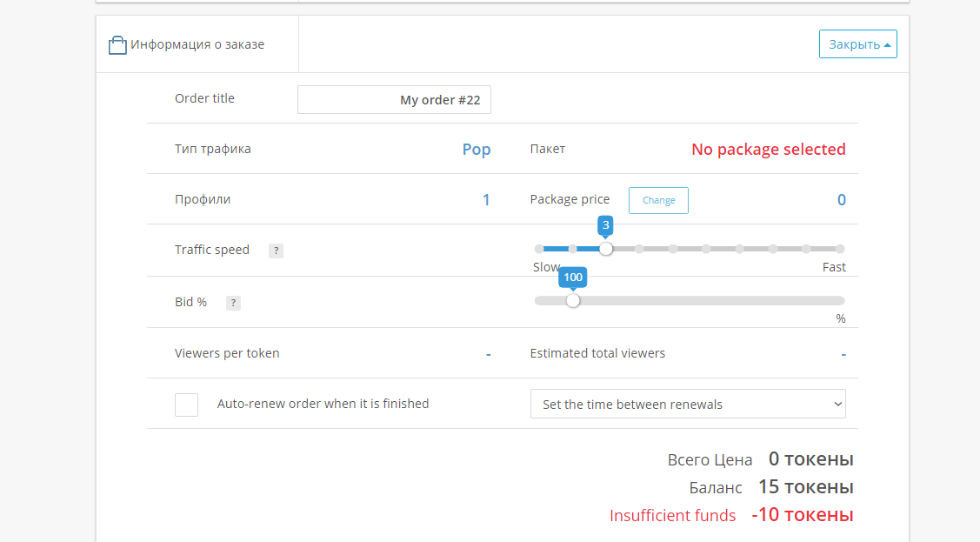Click the Информация о заказе header
The width and height of the screenshot is (980, 542).
[197, 44]
